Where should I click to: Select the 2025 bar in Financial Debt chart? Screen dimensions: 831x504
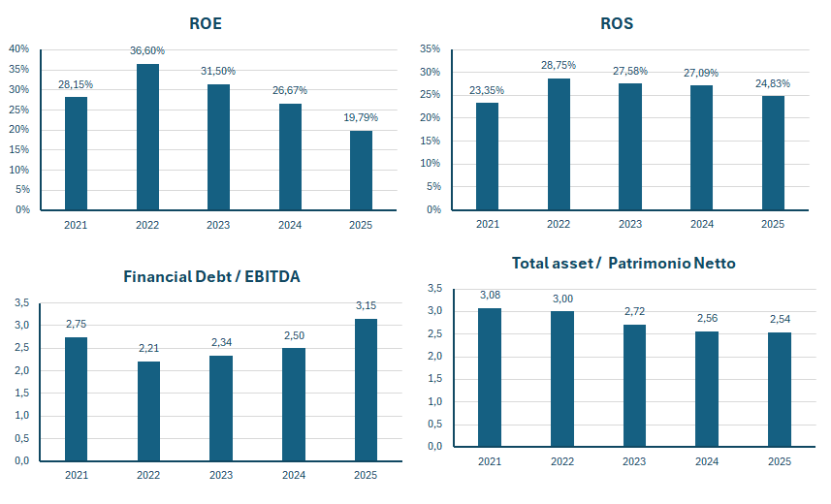click(x=366, y=390)
